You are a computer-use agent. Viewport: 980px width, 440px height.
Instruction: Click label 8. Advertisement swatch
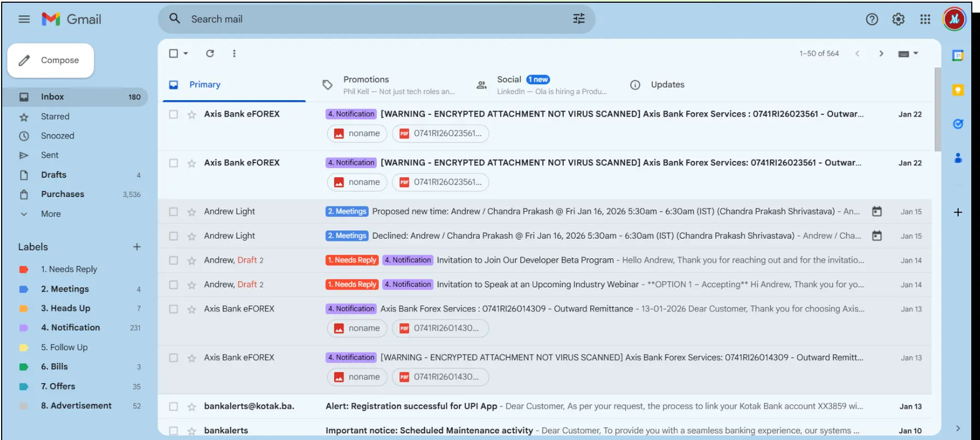pos(24,406)
